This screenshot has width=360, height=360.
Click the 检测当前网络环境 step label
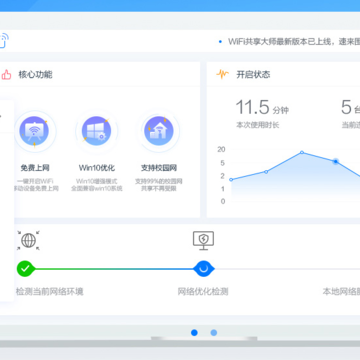[x=49, y=292]
